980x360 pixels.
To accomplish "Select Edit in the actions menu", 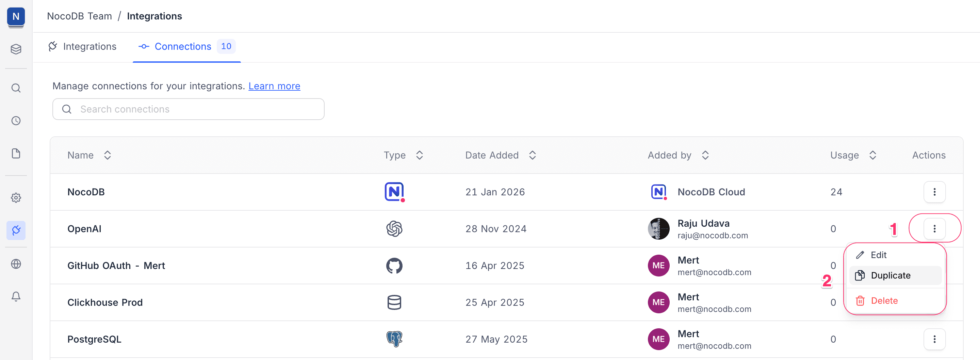I will 878,255.
